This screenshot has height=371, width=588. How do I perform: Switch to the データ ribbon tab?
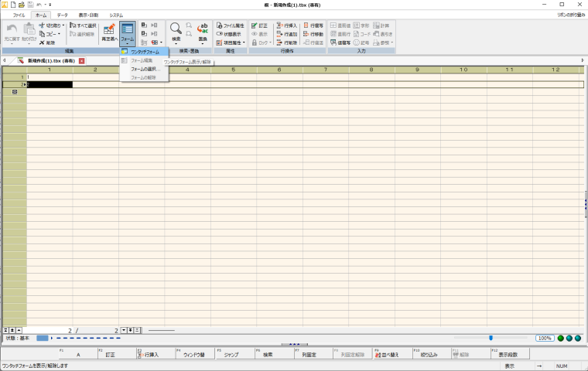62,15
